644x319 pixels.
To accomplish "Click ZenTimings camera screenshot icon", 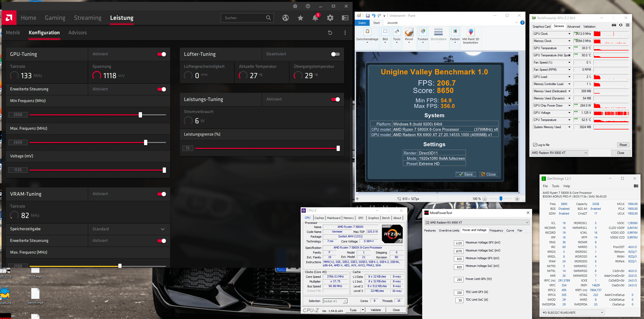I will point(636,186).
